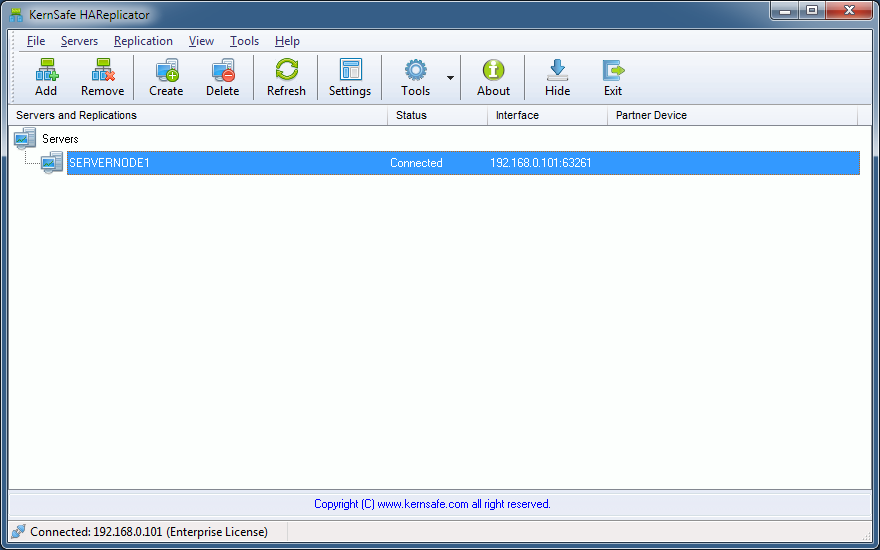Click the Servers root node icon
880x550 pixels.
[x=25, y=139]
